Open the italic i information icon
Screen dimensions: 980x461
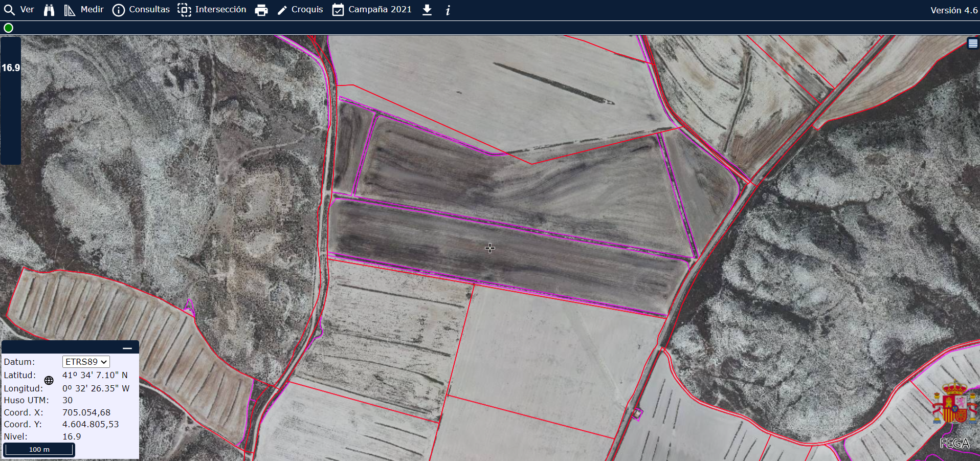[448, 10]
